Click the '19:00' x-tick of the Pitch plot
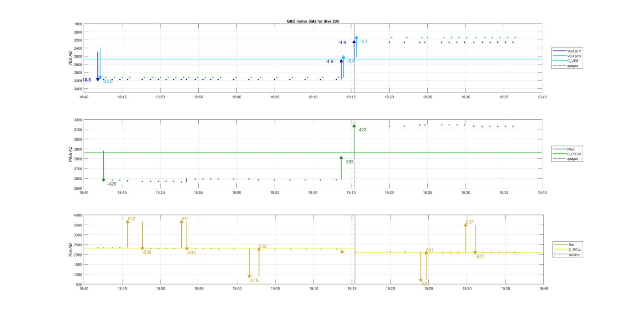644x319 pixels. [x=236, y=192]
